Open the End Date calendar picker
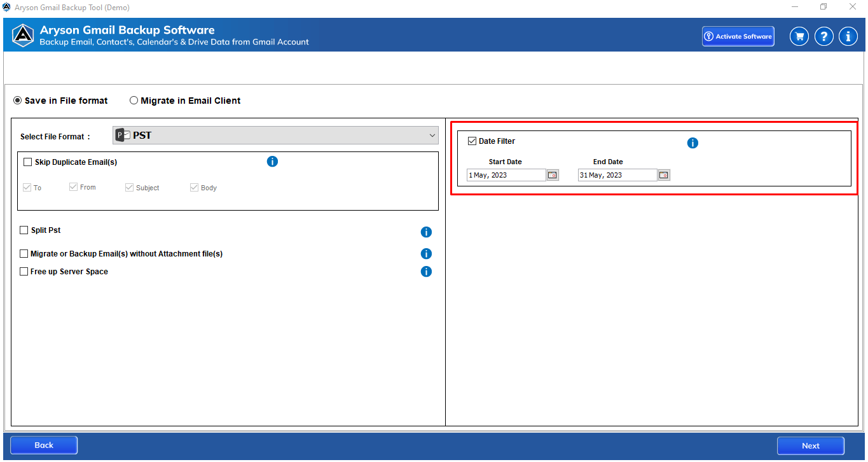The width and height of the screenshot is (868, 462). point(664,175)
